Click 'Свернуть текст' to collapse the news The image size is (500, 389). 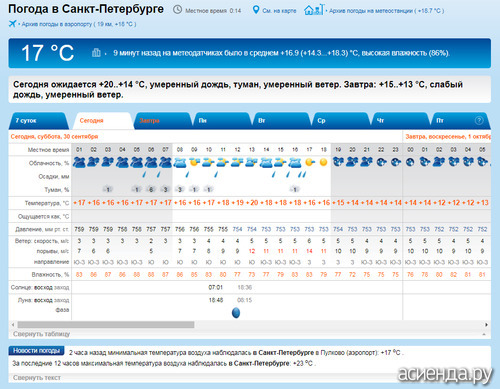pyautogui.click(x=37, y=378)
